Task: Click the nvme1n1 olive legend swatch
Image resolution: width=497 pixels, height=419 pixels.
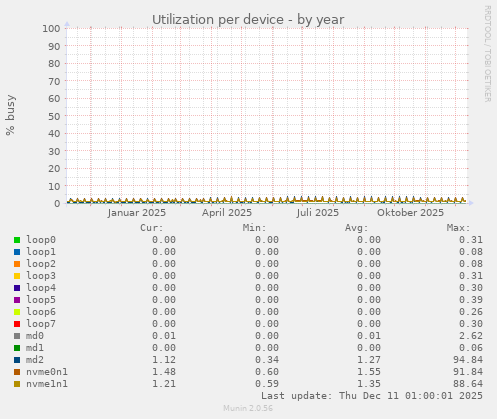Action: [17, 384]
